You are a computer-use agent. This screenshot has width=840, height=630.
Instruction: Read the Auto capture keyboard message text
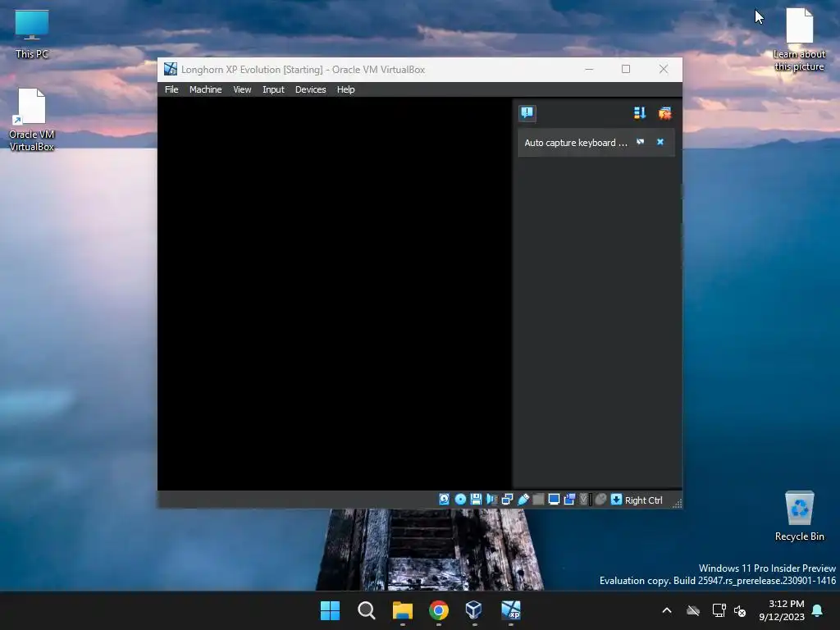575,143
